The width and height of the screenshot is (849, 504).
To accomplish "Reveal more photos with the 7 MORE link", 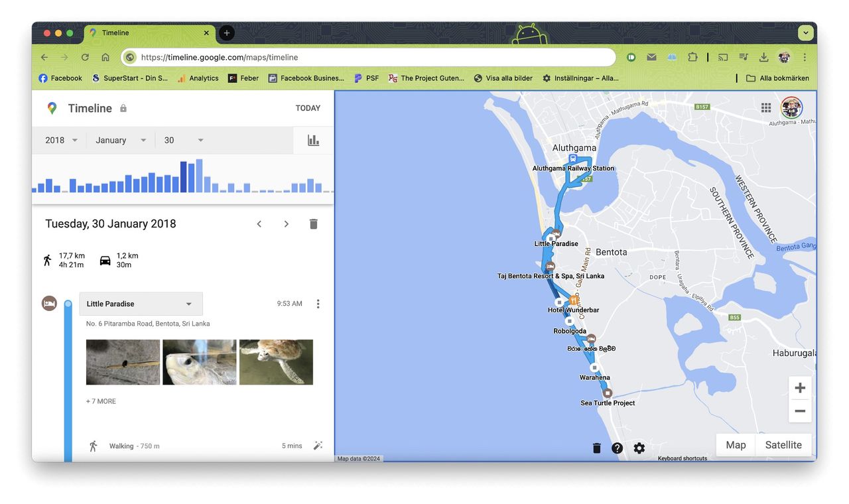I will [x=100, y=401].
